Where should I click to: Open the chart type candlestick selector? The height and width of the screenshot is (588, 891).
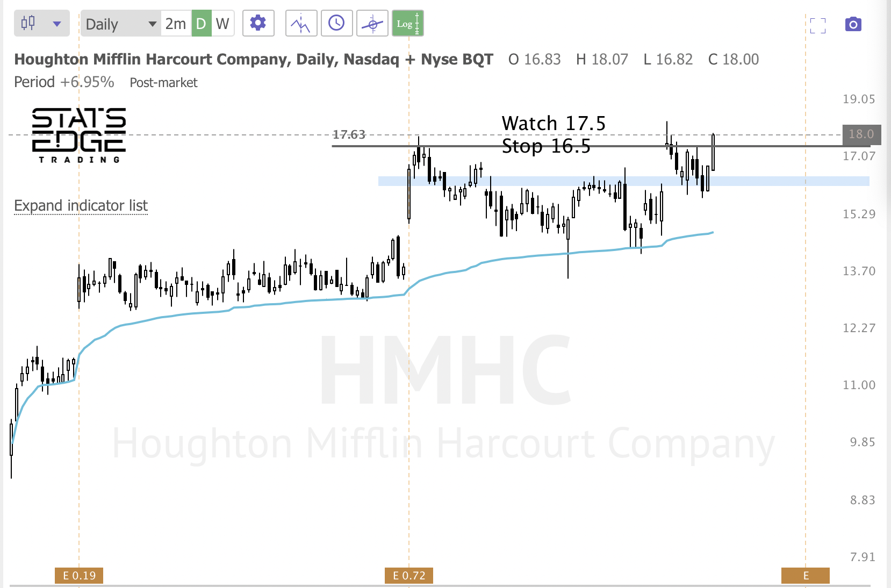pos(42,24)
